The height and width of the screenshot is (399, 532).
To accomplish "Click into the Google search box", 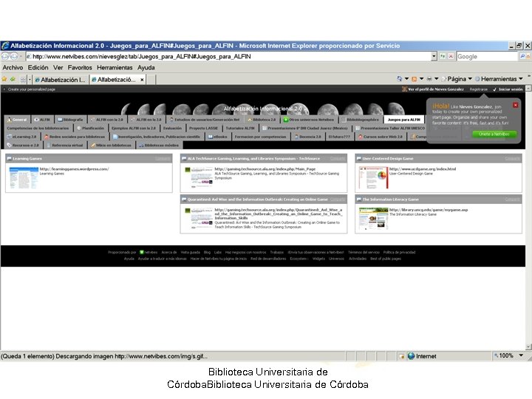I will pos(488,56).
